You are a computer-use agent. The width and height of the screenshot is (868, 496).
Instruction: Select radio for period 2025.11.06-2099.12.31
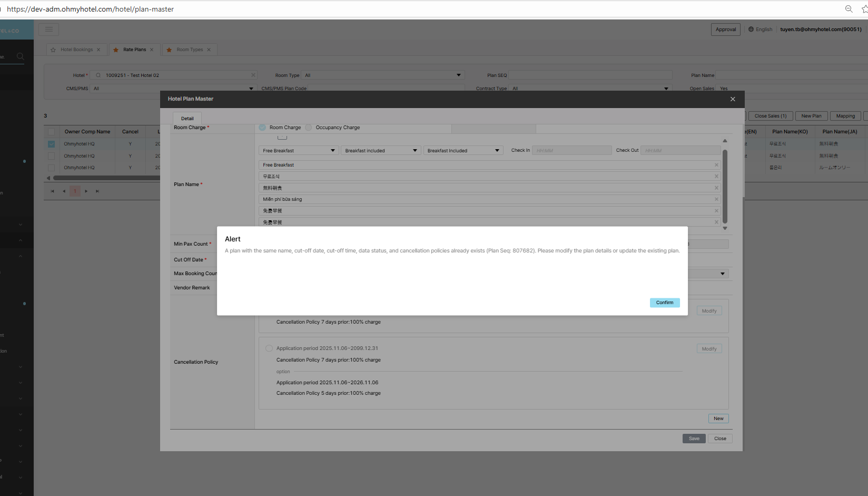pyautogui.click(x=269, y=348)
